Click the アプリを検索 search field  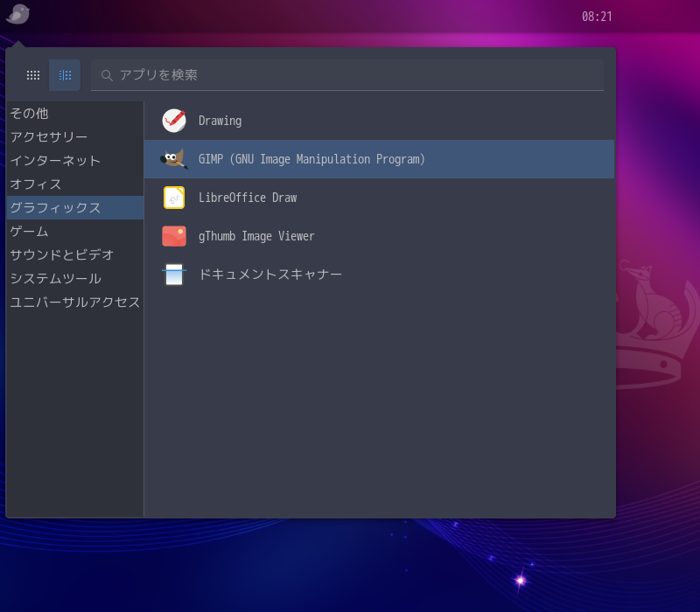point(347,75)
